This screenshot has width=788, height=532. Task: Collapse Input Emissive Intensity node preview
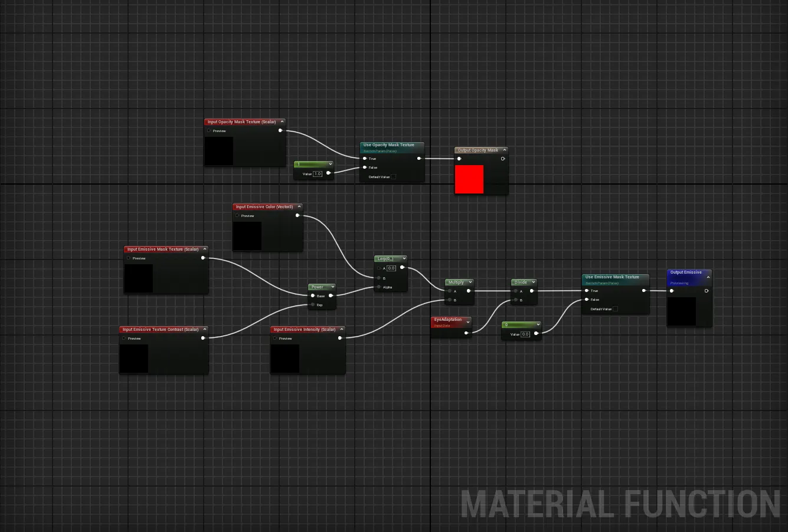pyautogui.click(x=341, y=330)
